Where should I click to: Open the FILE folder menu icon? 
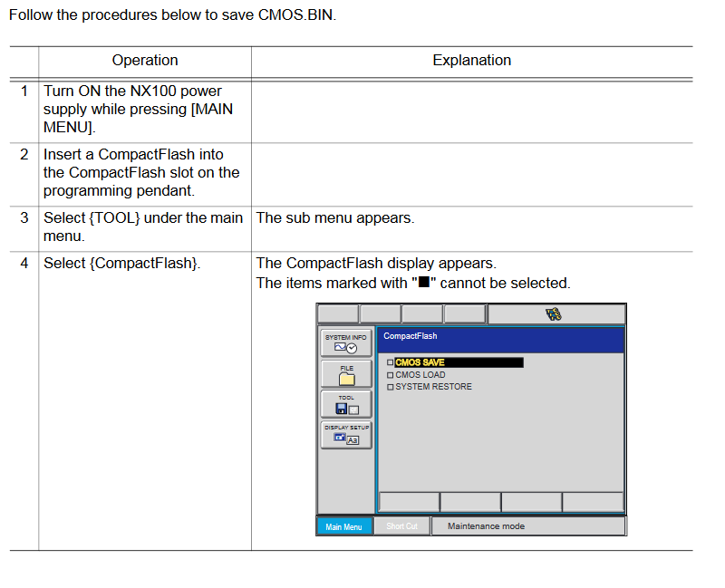tap(346, 374)
